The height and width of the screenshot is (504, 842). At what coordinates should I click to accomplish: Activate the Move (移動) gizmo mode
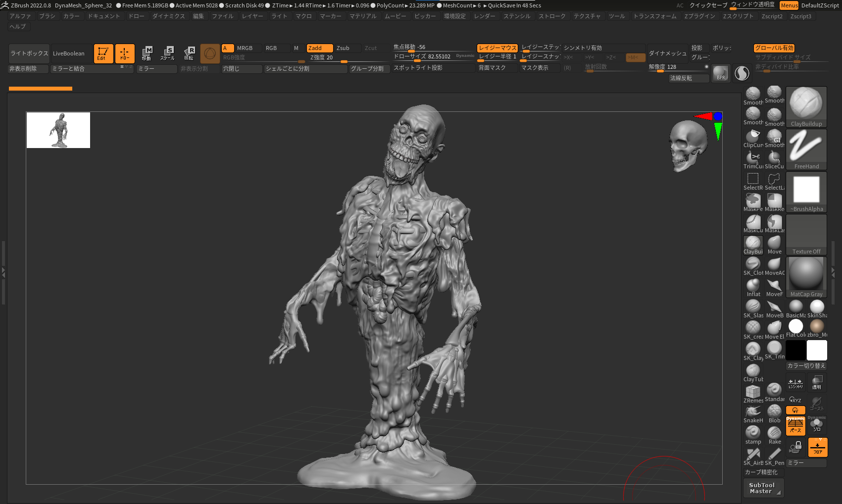click(147, 53)
